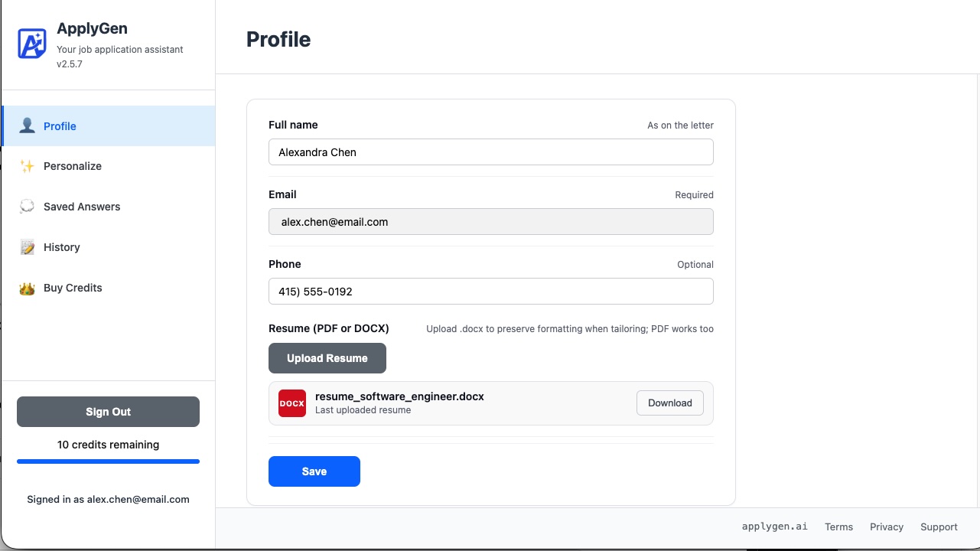Click the 'Profile' page heading
980x551 pixels.
coord(278,39)
